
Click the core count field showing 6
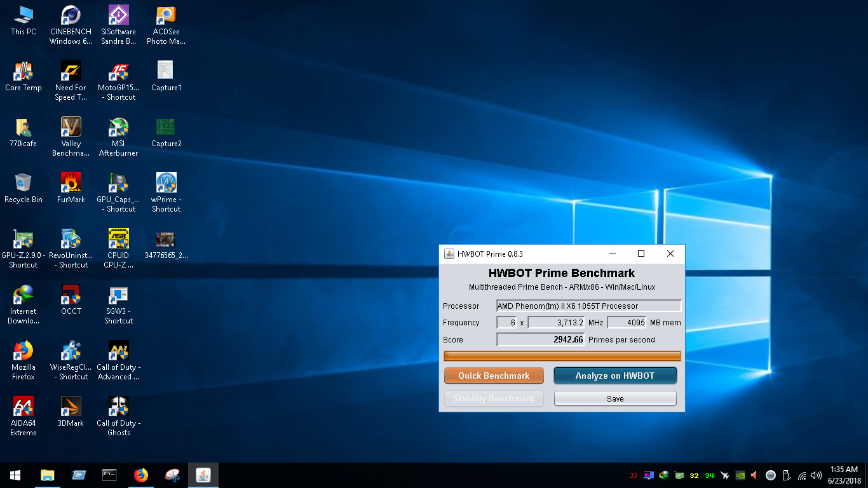coord(506,323)
